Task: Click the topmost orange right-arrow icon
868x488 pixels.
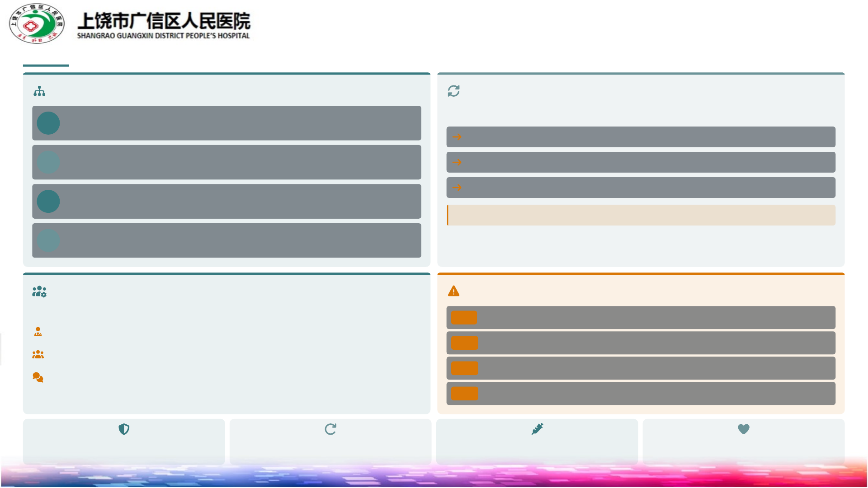Action: [457, 137]
